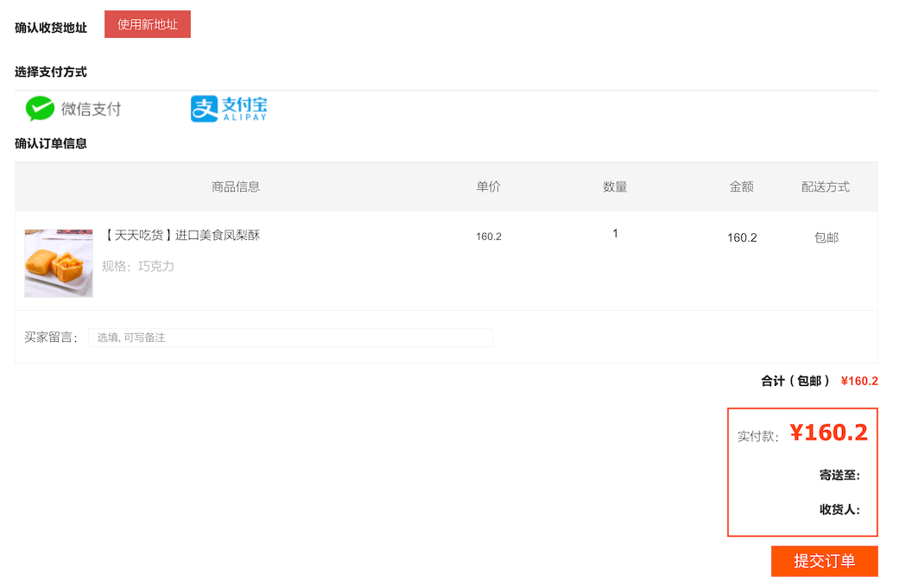Click the large 实付款 ¥160.2 amount
The image size is (899, 588).
point(828,433)
